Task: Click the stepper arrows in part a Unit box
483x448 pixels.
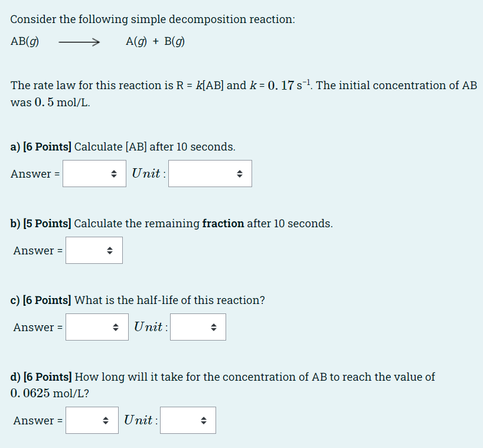Action: coord(240,174)
